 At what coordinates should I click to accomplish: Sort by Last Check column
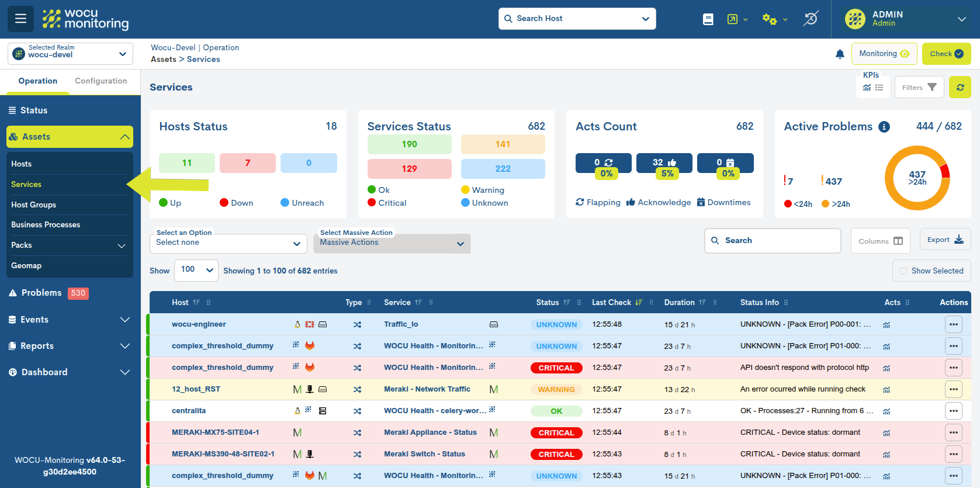click(639, 303)
